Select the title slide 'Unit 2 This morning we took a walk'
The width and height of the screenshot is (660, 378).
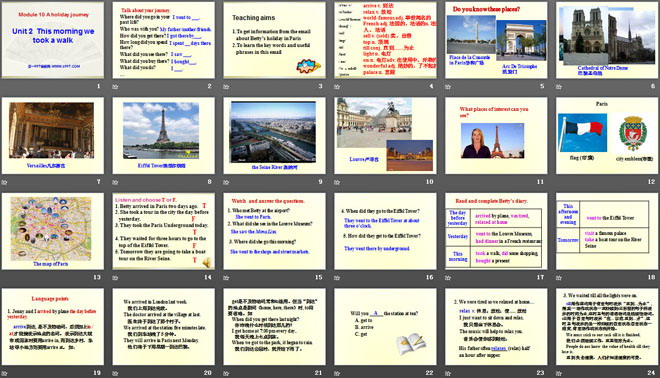click(x=53, y=40)
